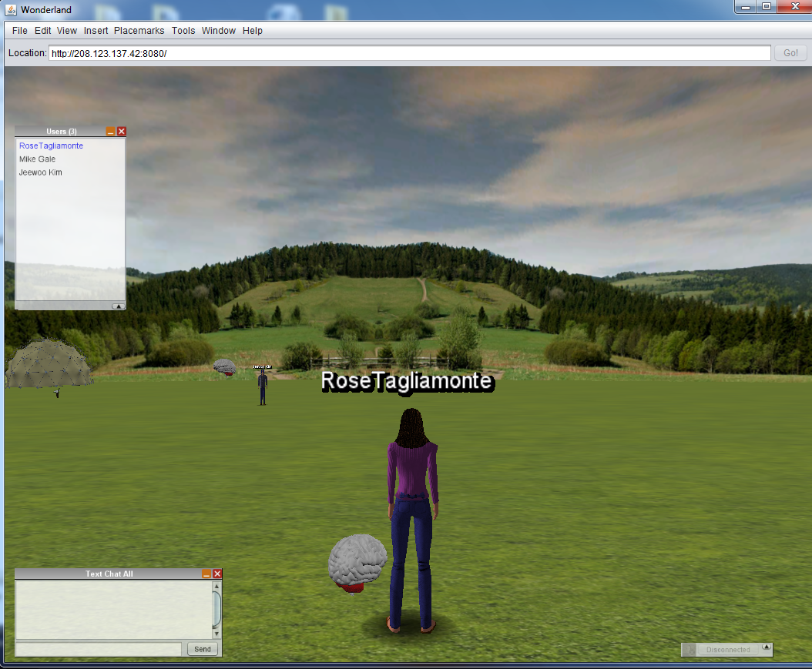Open the File menu
Viewport: 812px width, 669px height.
(x=20, y=31)
